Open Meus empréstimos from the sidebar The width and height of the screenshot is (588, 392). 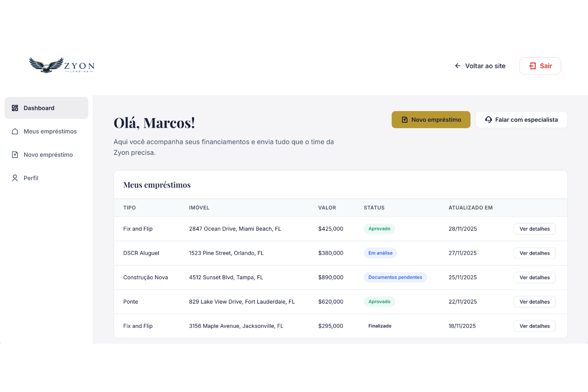coord(50,131)
